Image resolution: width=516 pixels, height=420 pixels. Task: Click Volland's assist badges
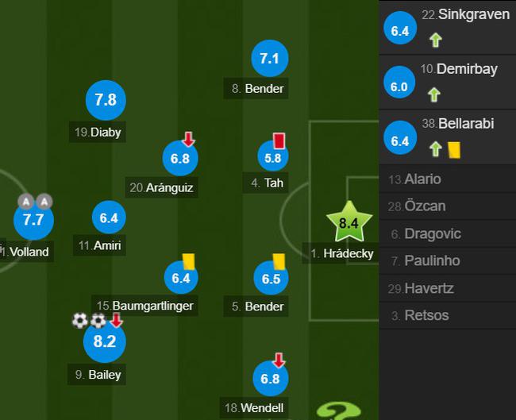tap(35, 201)
